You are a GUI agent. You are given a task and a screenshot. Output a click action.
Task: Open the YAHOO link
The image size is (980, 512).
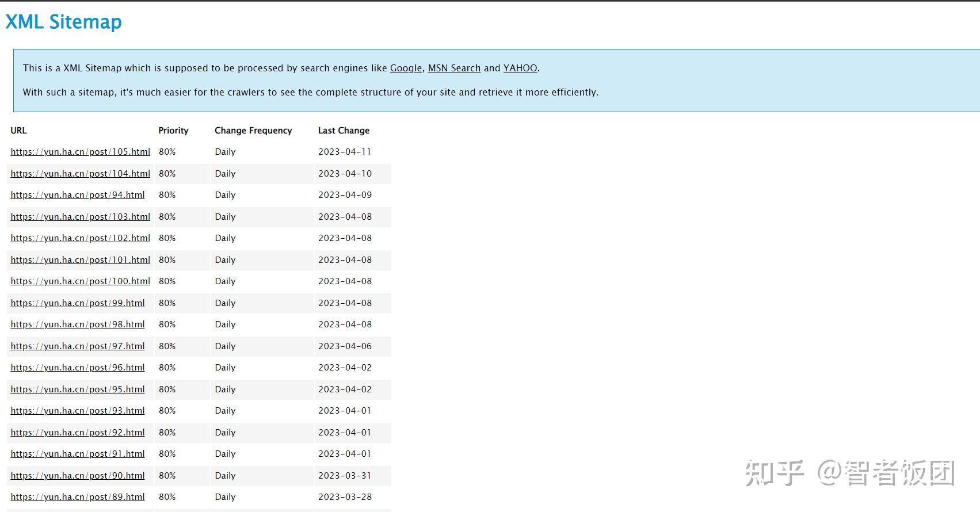click(x=520, y=68)
